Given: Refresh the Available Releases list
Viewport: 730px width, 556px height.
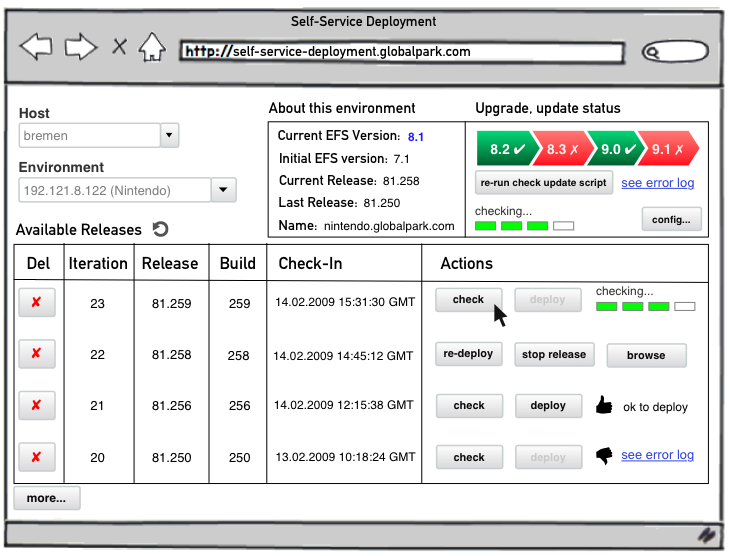Looking at the screenshot, I should 160,229.
